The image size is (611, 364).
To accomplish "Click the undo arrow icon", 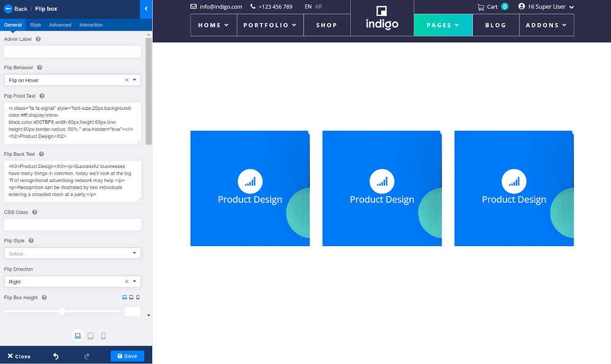I will [56, 356].
